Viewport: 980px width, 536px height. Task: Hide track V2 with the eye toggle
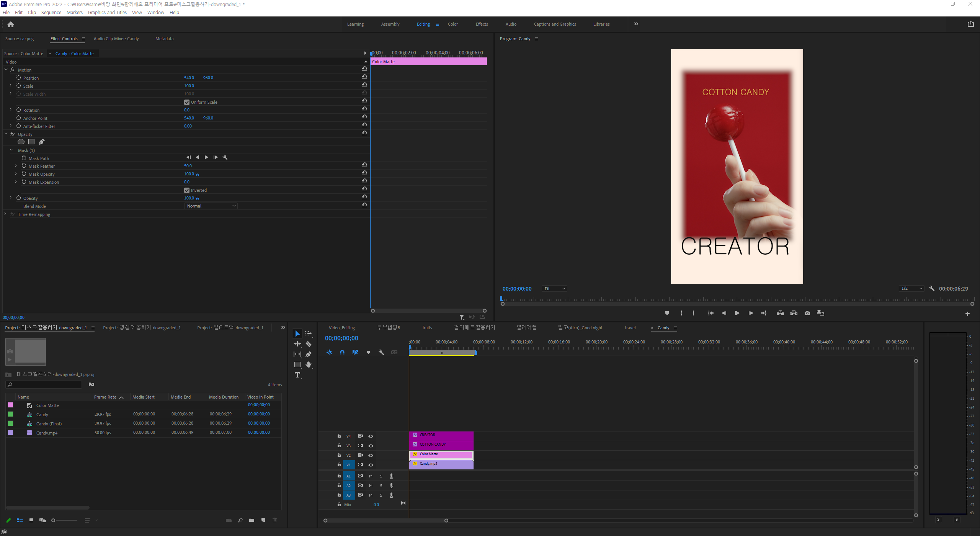pos(371,455)
